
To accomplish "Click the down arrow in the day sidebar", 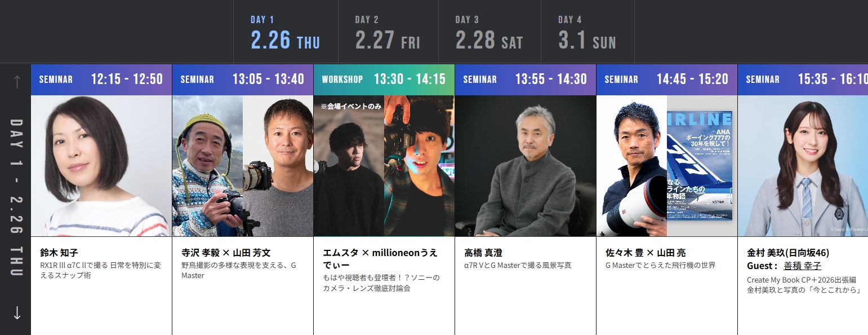I will 17,312.
